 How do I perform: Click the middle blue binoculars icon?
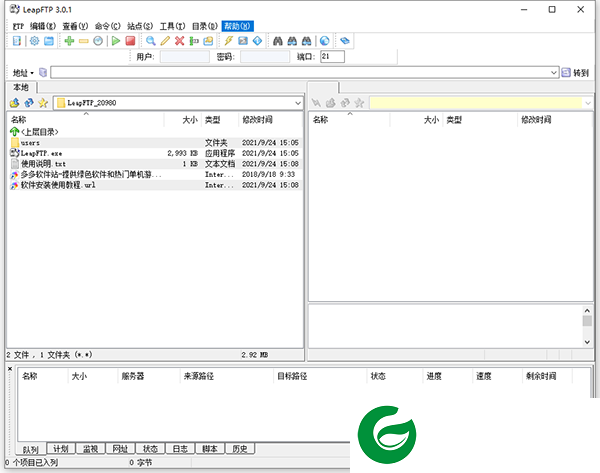click(292, 41)
